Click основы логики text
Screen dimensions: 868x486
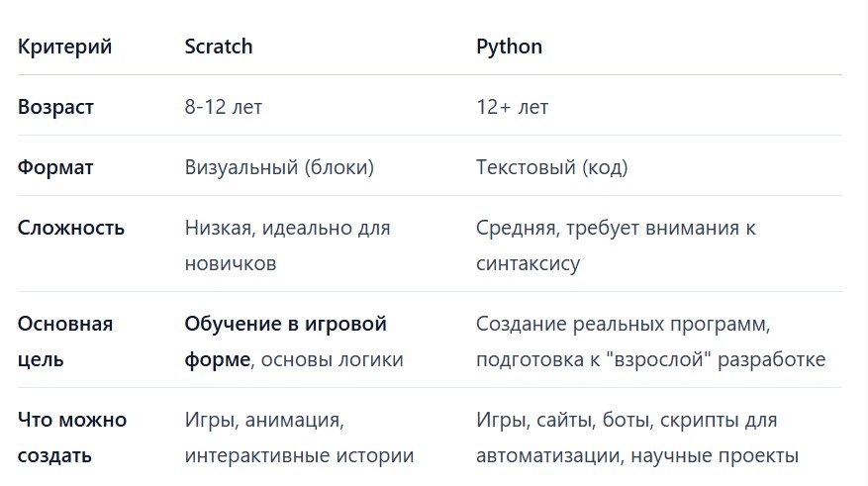pos(333,359)
